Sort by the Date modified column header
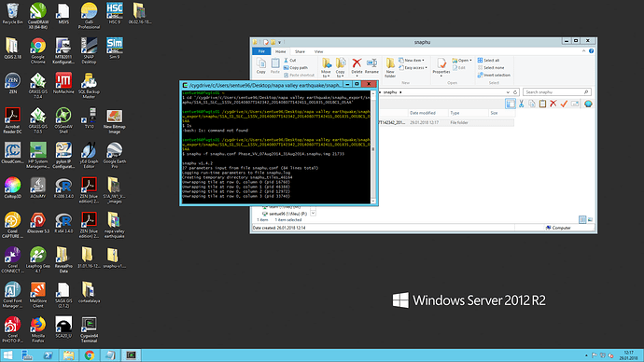 [x=427, y=113]
